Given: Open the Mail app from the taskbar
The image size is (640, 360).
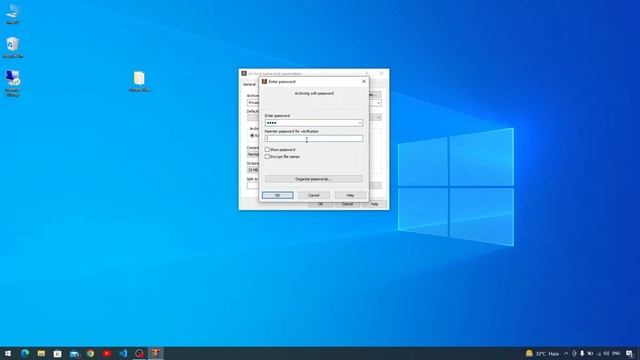Looking at the screenshot, I should pos(74,353).
